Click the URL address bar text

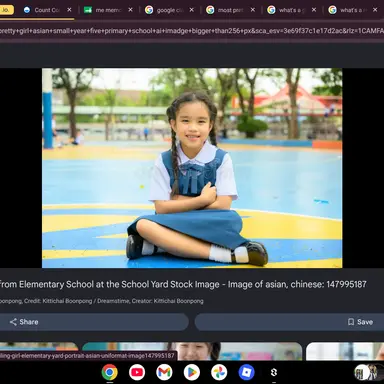[192, 31]
